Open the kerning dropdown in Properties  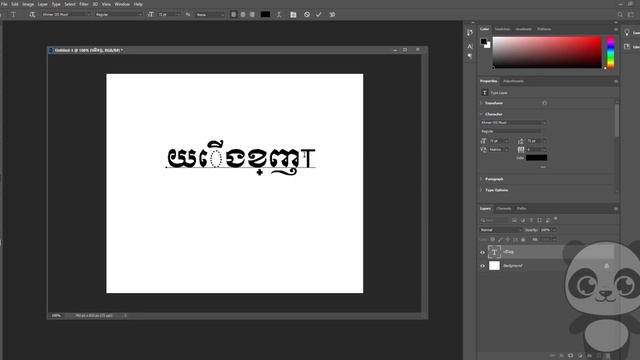(x=498, y=149)
